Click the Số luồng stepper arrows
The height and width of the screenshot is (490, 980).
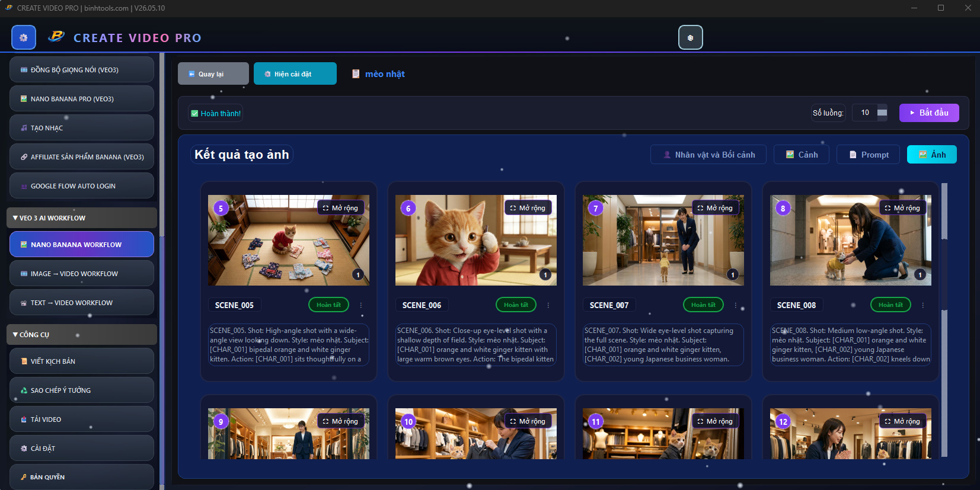(882, 113)
